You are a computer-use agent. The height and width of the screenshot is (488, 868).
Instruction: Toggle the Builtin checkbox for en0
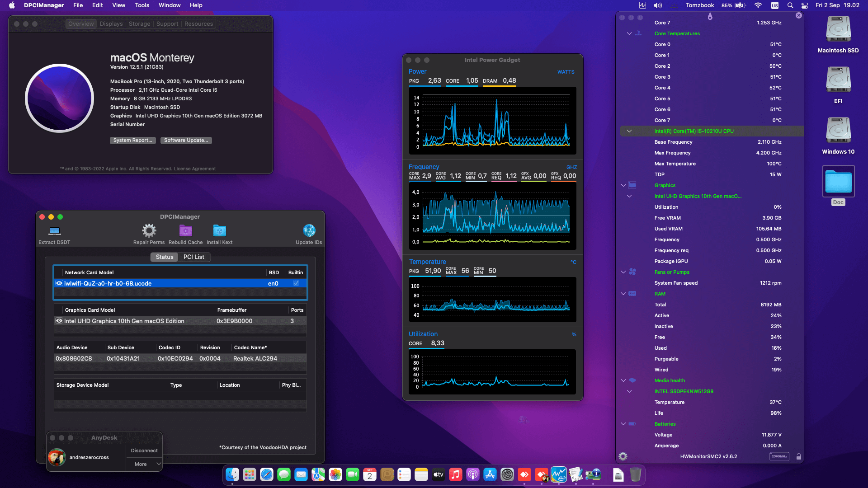click(x=296, y=283)
